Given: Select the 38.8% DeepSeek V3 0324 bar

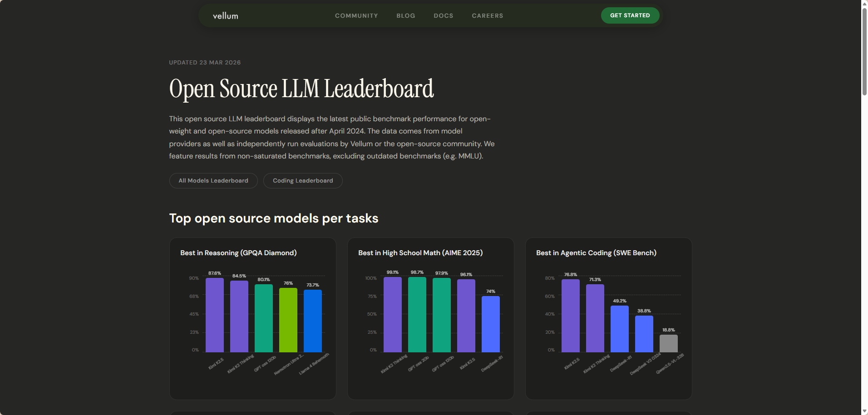Looking at the screenshot, I should click(644, 334).
